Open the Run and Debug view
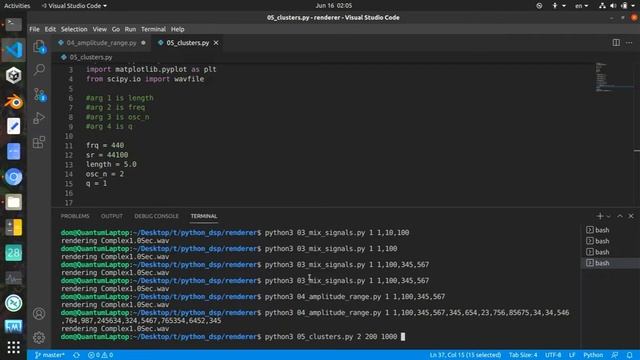640x360 pixels. (39, 118)
